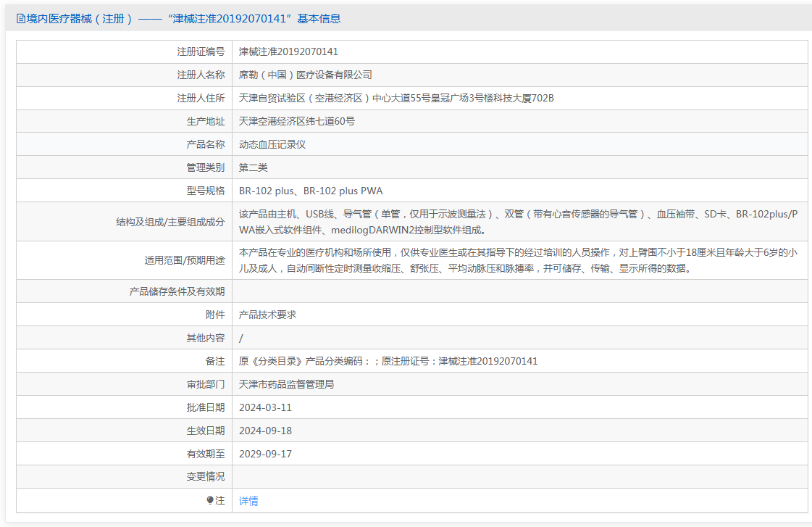Click the 其他内容 label
Viewport: 812px width, 527px height.
(x=206, y=338)
